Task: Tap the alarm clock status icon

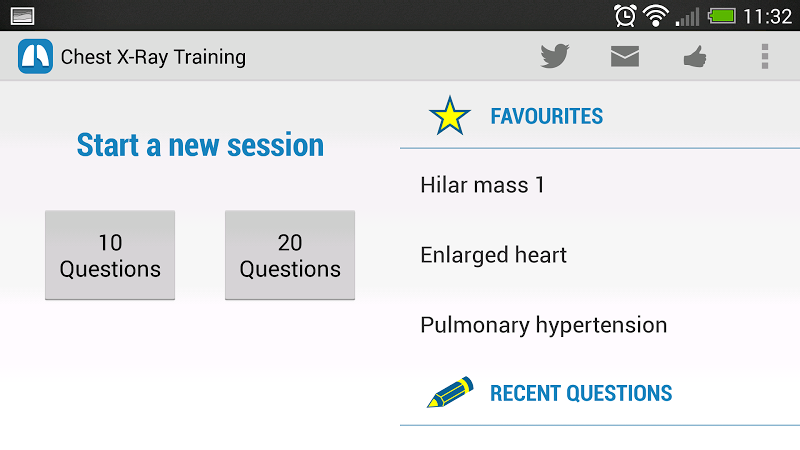Action: (625, 15)
